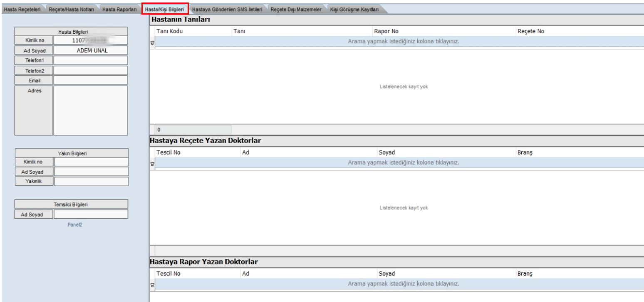The image size is (644, 302).
Task: Click filter icon in Hastaya Reçete Yazan Doktorlar grid
Action: click(152, 163)
